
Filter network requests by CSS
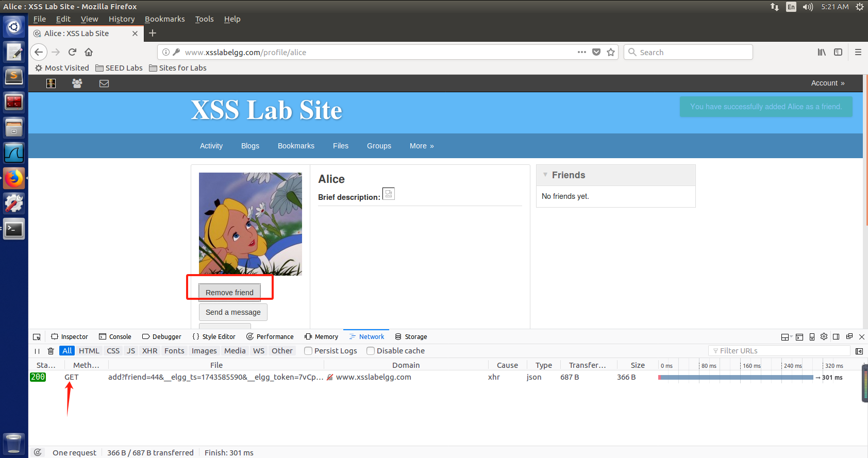point(113,351)
